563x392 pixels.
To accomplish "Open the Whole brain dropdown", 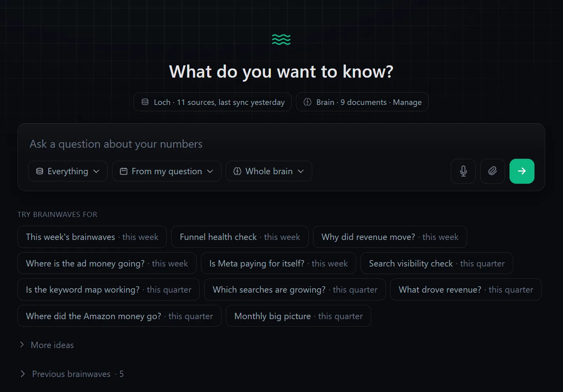I will [x=269, y=171].
